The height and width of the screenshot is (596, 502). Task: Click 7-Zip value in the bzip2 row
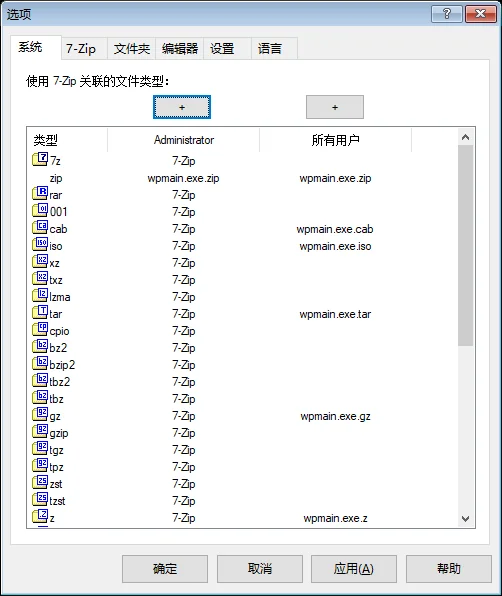[x=184, y=365]
